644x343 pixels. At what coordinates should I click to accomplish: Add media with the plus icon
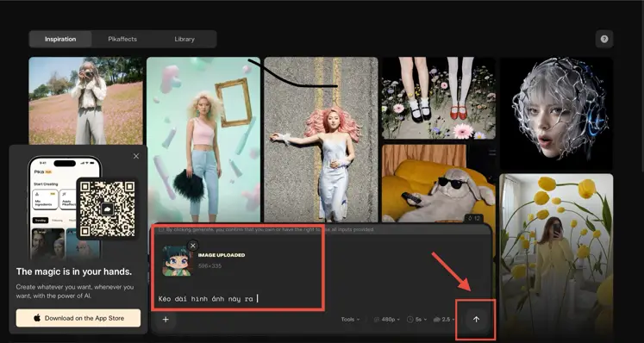coord(166,319)
